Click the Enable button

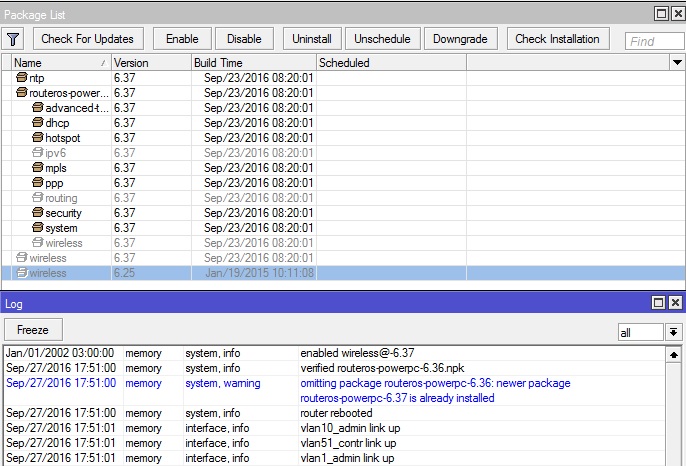pos(182,39)
